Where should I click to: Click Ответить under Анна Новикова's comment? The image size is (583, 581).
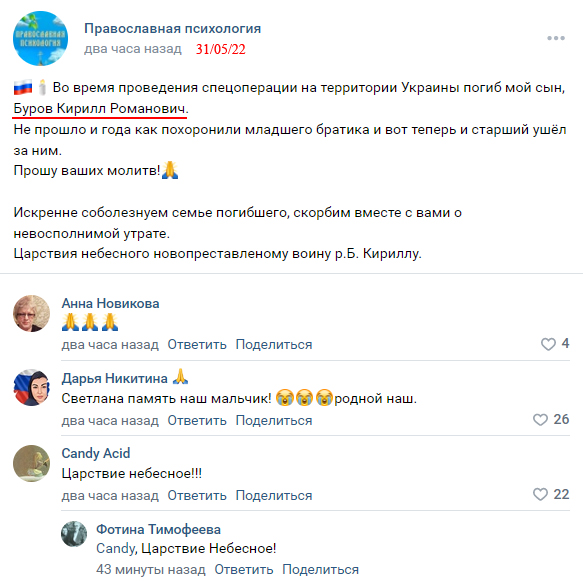[197, 345]
